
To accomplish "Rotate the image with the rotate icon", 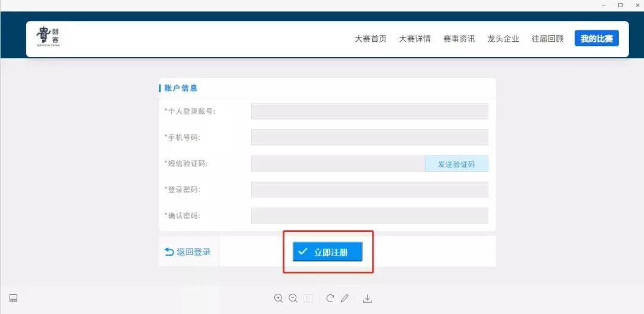I will tap(330, 299).
